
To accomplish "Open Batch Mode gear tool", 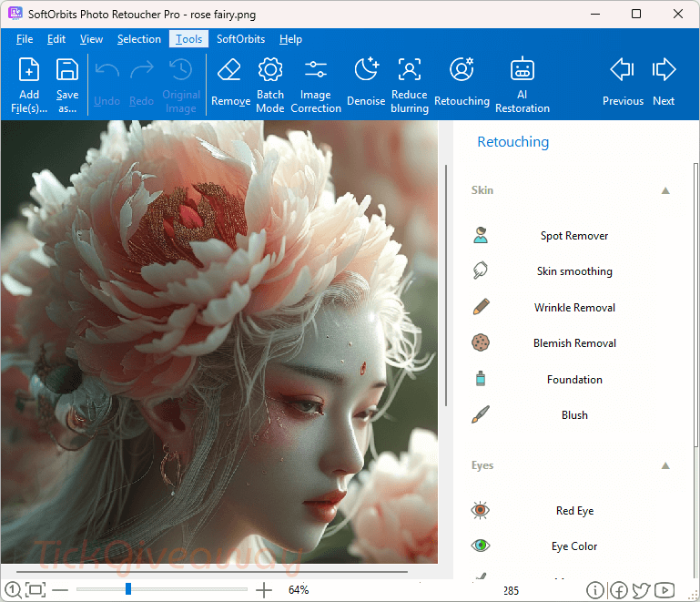I will pos(270,69).
